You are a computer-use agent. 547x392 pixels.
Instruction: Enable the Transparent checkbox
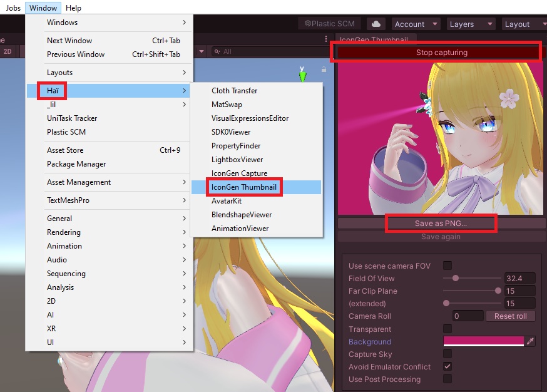point(447,329)
